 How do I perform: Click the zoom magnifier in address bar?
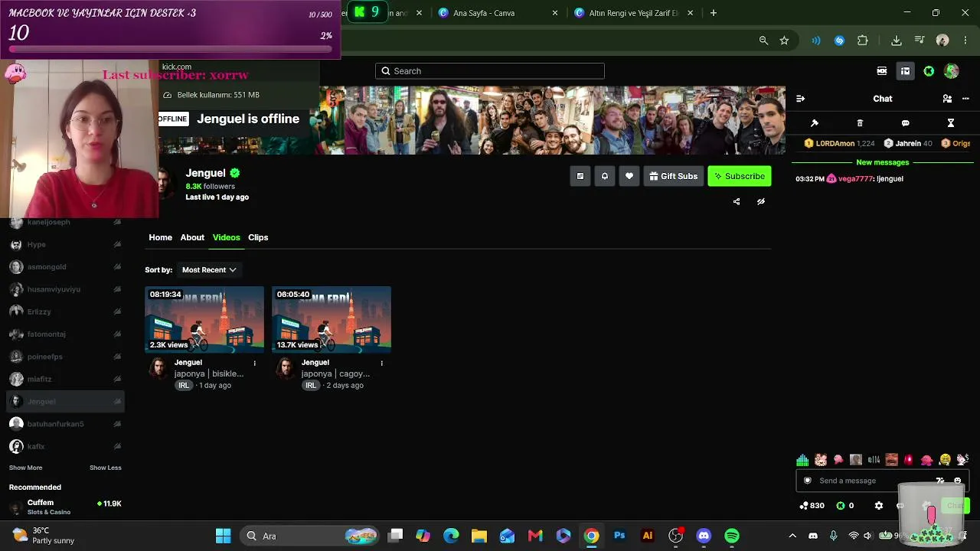763,41
